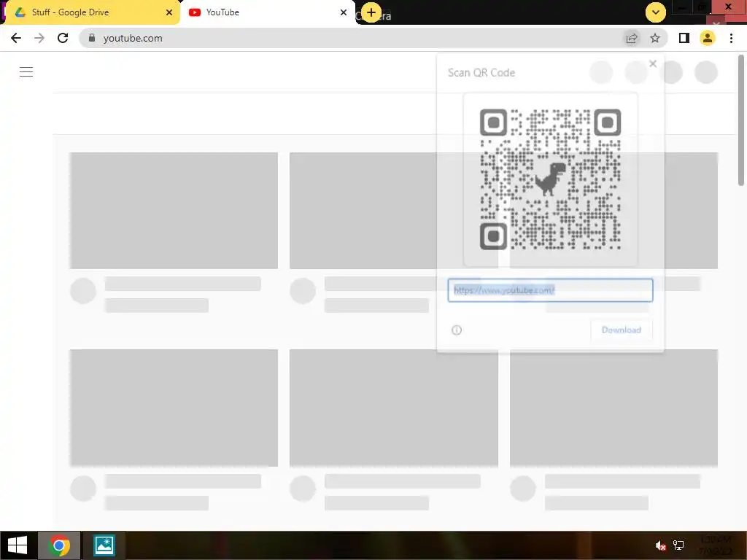Close the Google Drive tab

(169, 12)
